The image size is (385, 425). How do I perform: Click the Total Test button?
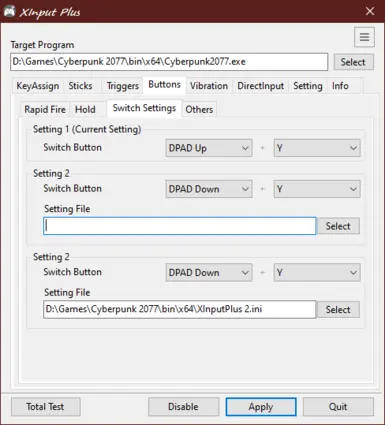pos(46,407)
